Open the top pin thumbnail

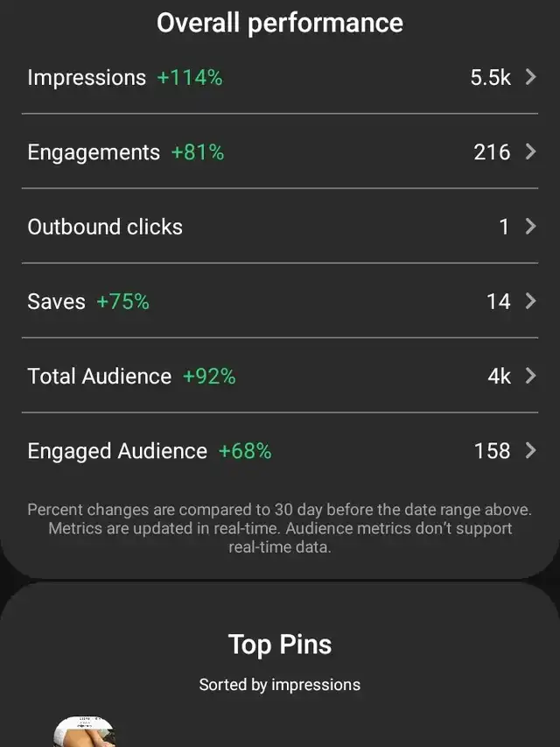(x=84, y=731)
